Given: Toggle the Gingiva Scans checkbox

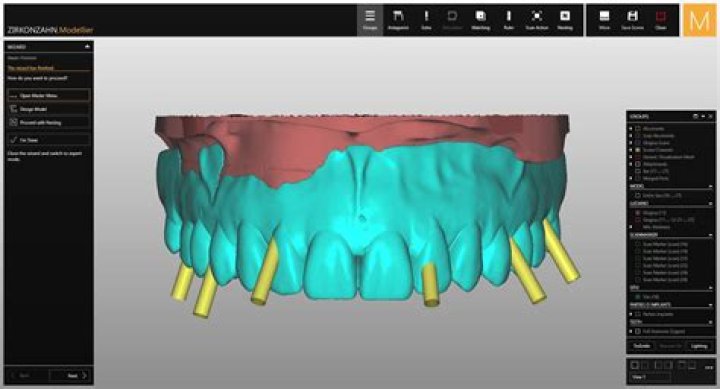Looking at the screenshot, I should pos(637,143).
